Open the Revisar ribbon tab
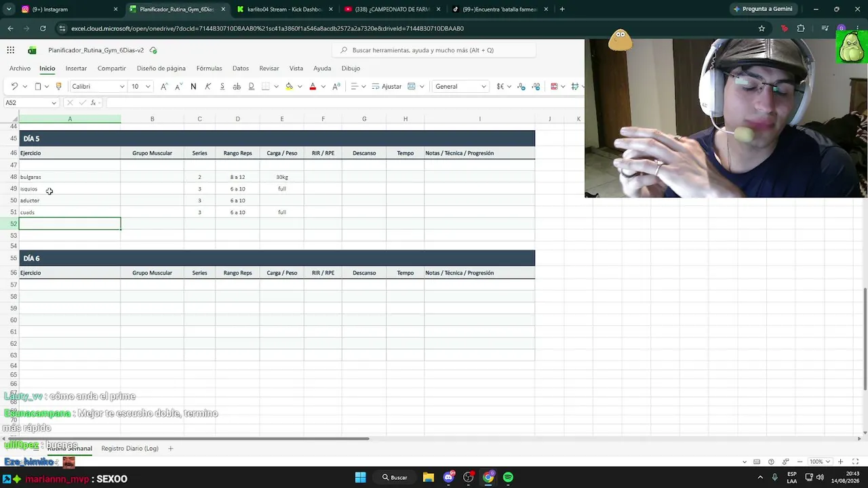The width and height of the screenshot is (868, 488). click(269, 68)
